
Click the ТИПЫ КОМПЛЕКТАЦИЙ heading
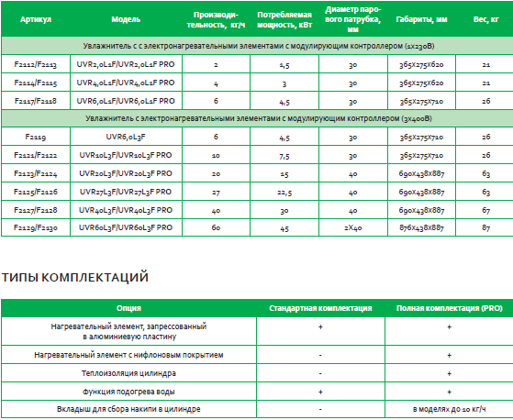75,277
